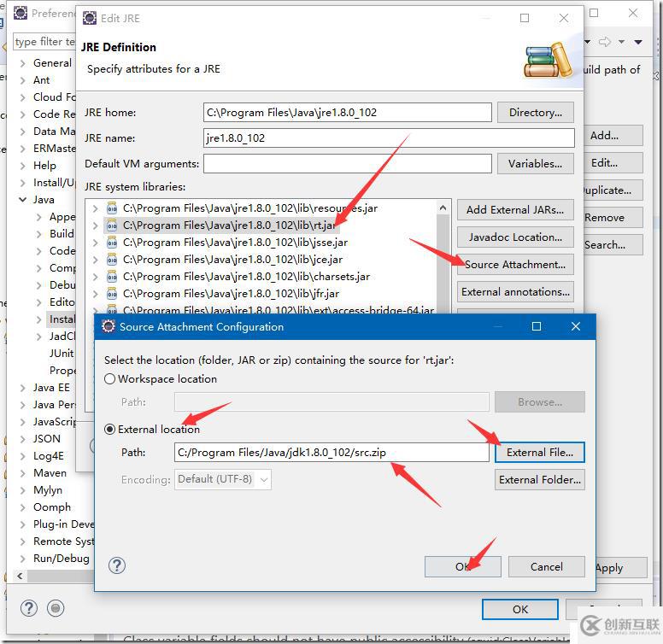Screen dimensions: 663x644
Task: Select Log4E in Preferences tree
Action: point(49,456)
